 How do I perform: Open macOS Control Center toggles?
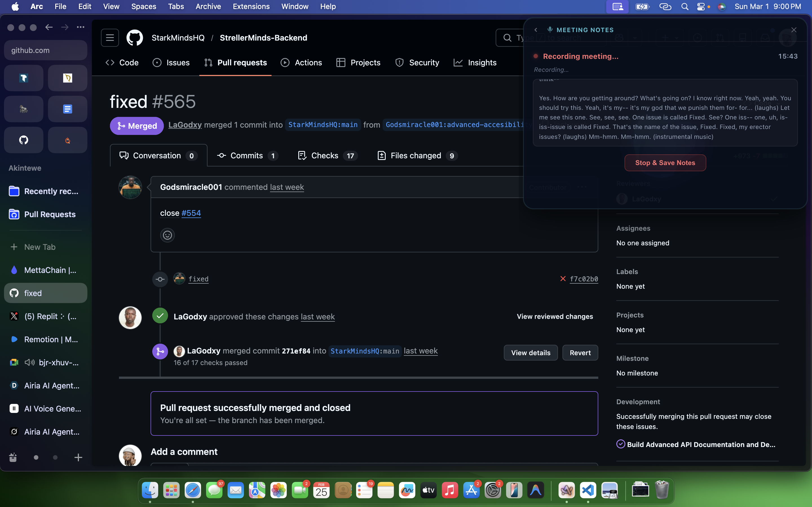click(701, 6)
